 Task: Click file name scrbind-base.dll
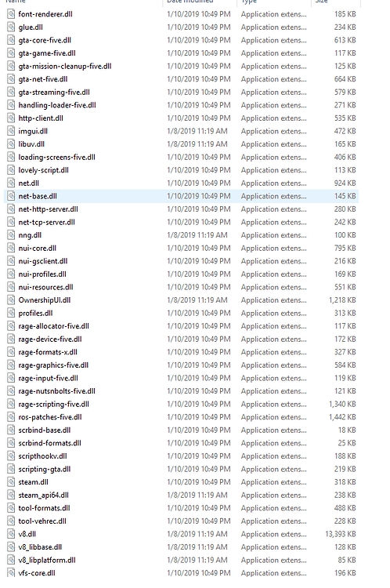point(45,430)
